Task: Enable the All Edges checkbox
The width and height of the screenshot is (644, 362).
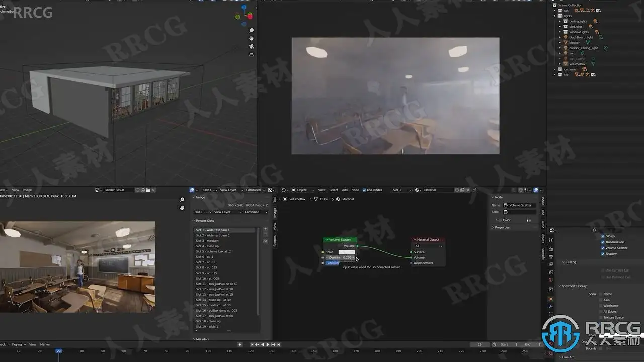Action: (601, 312)
